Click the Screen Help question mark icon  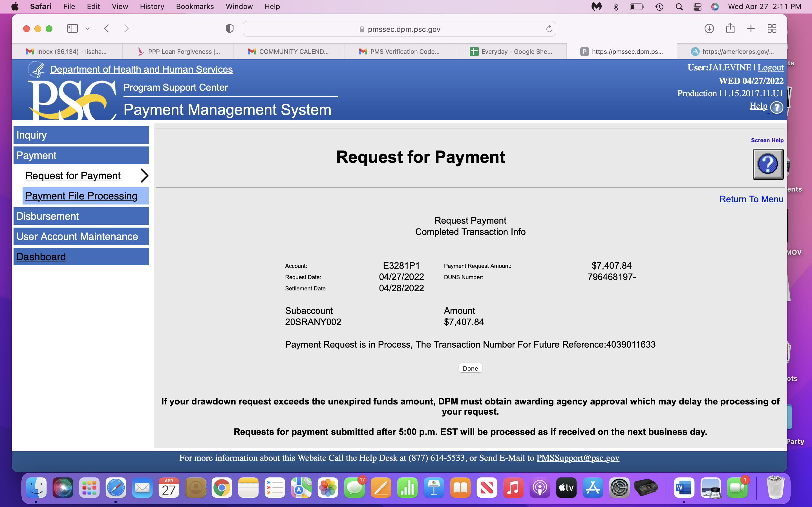(768, 164)
